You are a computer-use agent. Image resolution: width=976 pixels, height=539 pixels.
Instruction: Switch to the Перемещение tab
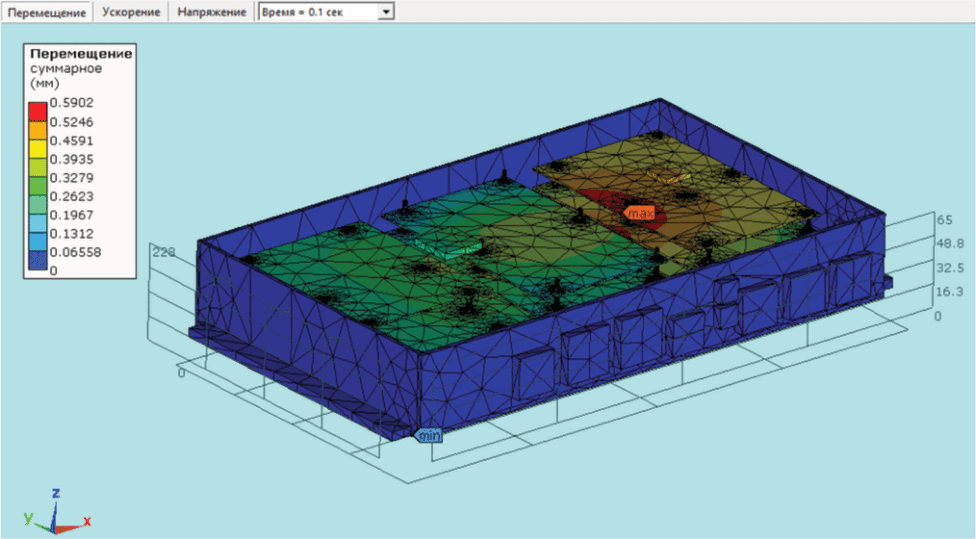[47, 12]
